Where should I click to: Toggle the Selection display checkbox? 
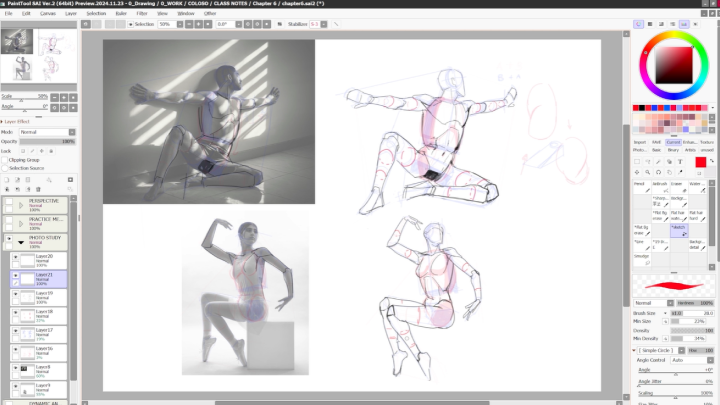131,24
